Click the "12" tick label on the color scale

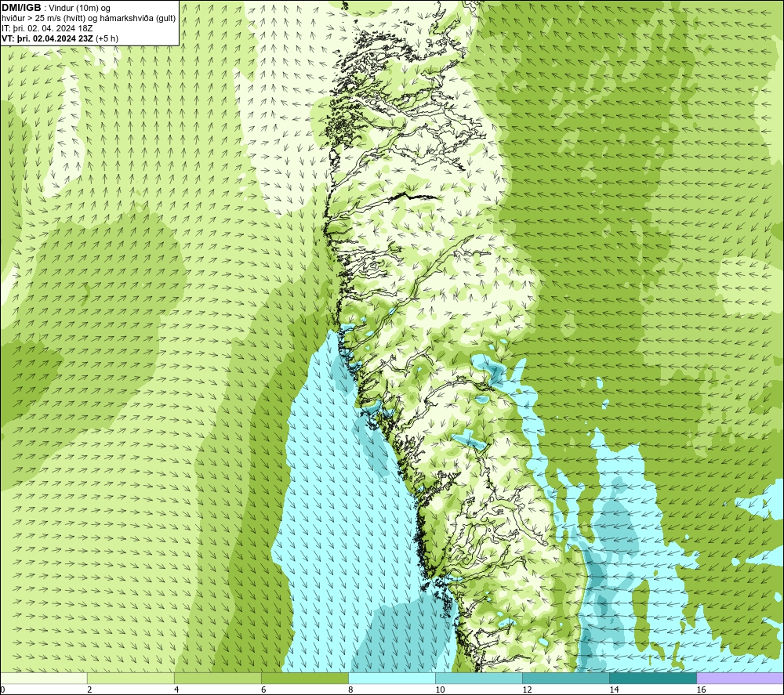point(527,690)
